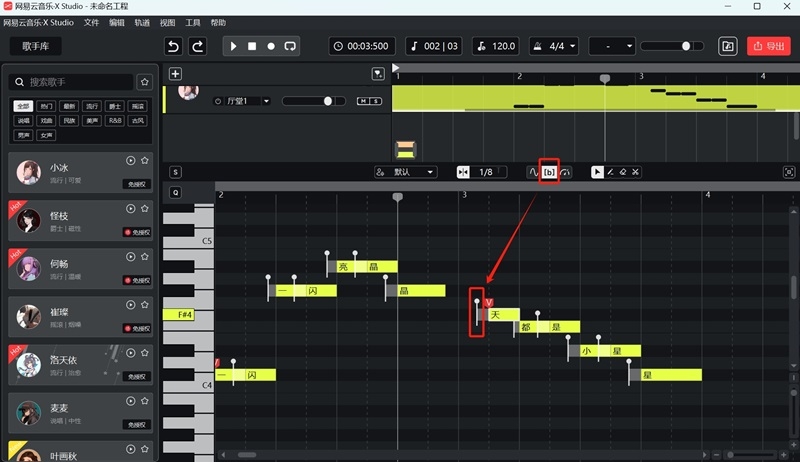This screenshot has height=462, width=800.
Task: Toggle the pitch curve display icon
Action: tap(534, 172)
